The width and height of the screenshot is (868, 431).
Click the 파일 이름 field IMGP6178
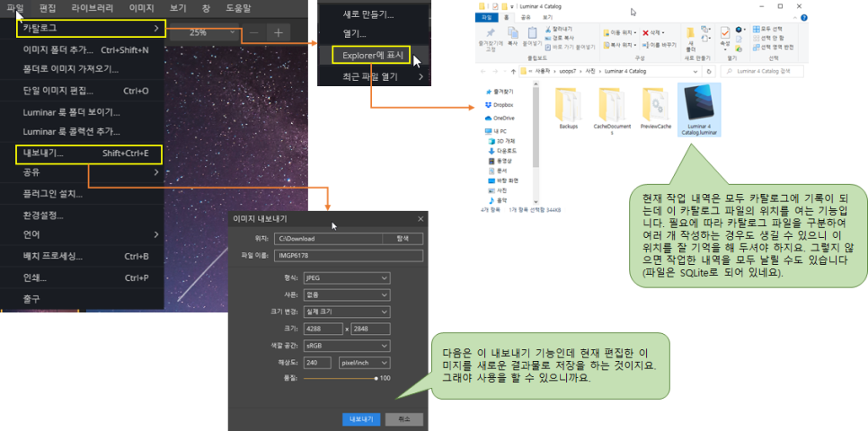tap(349, 256)
